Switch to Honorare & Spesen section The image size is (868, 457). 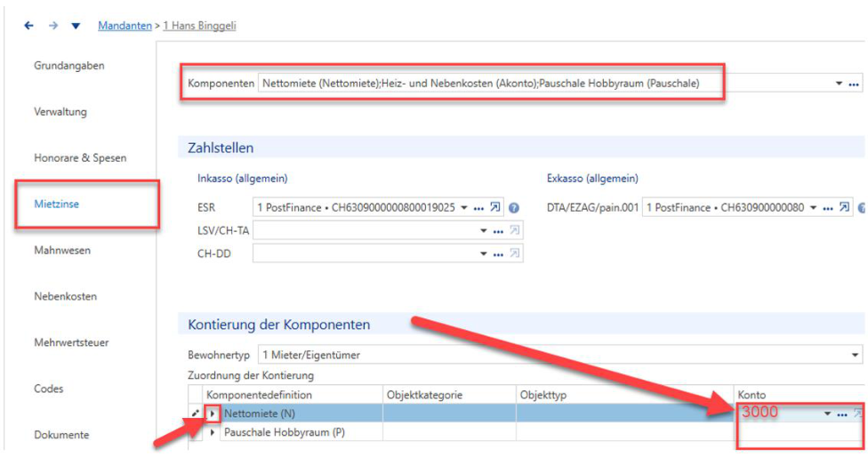[80, 157]
